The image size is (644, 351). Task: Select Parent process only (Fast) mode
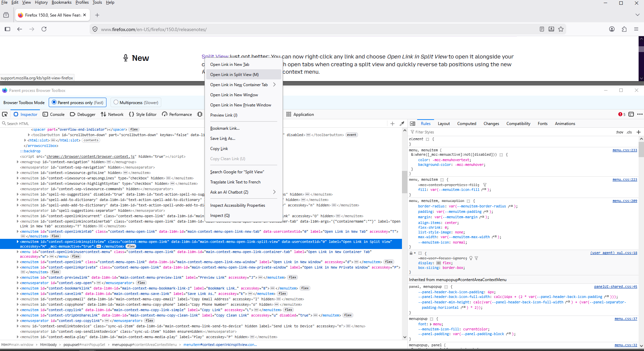pyautogui.click(x=54, y=102)
